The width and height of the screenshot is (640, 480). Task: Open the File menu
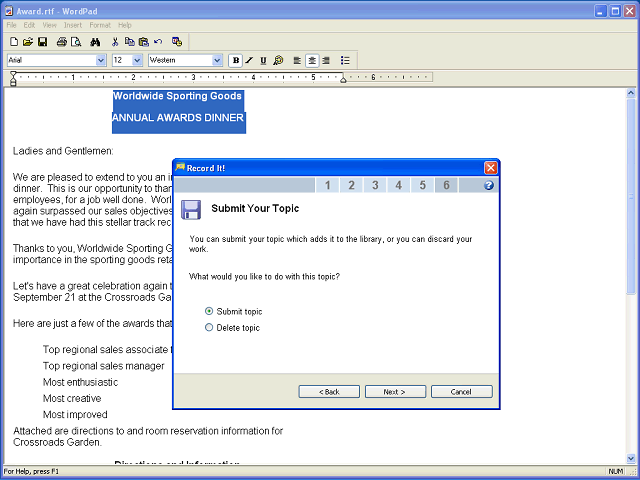[11, 25]
